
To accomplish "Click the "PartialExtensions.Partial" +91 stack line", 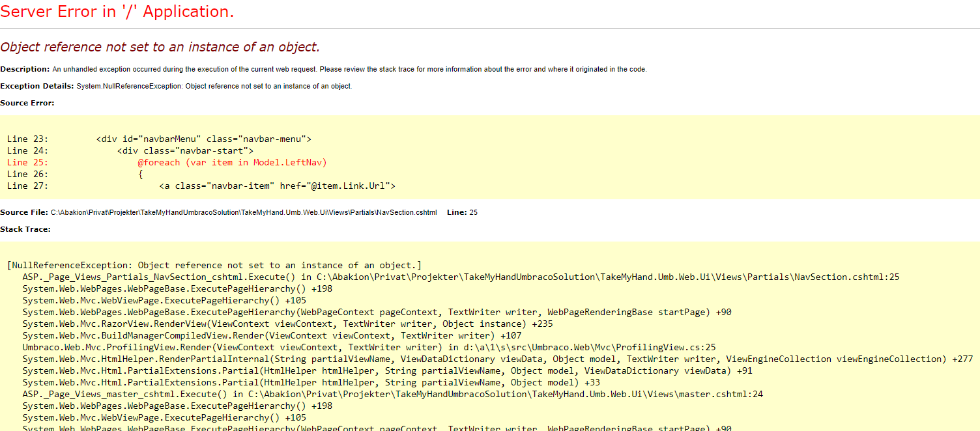I will tap(387, 370).
